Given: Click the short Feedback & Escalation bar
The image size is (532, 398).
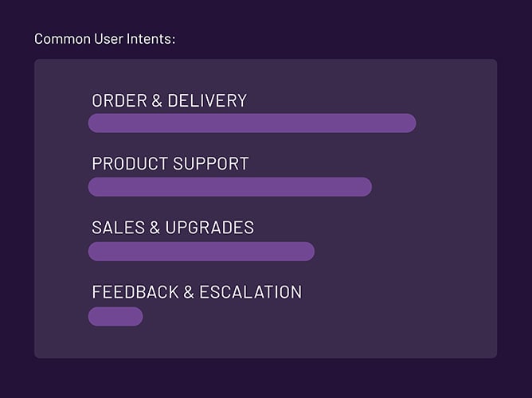Looking at the screenshot, I should pos(115,316).
